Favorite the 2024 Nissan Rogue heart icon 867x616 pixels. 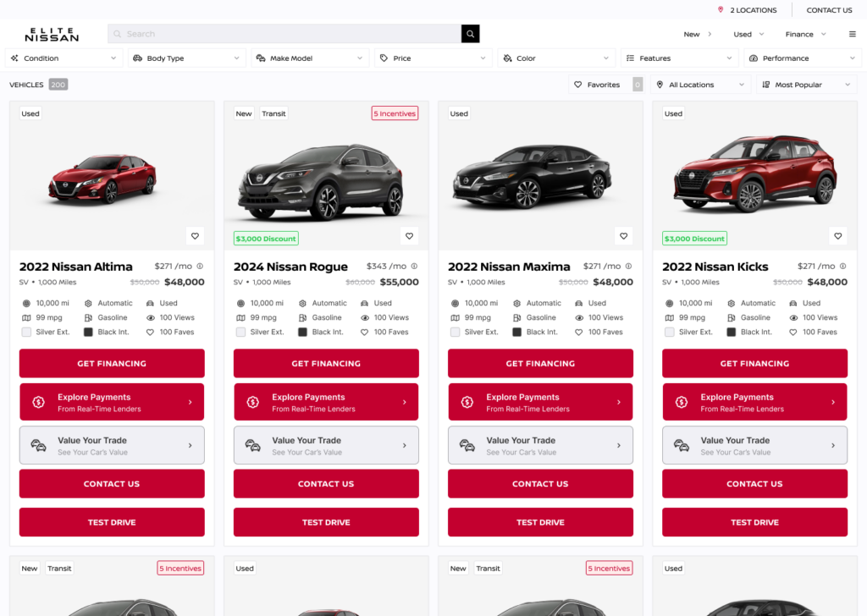point(409,236)
